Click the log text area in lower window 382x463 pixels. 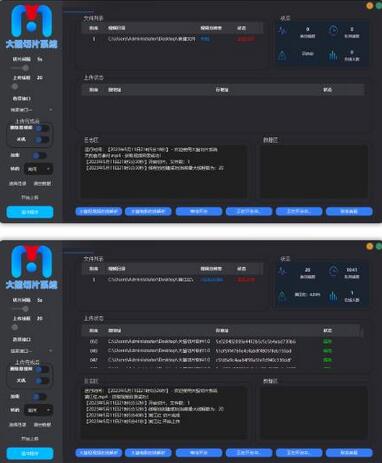[x=163, y=412]
